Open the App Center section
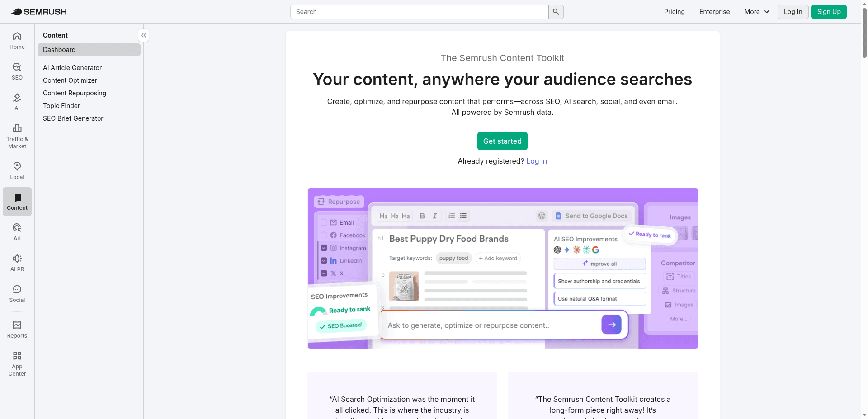Screen dimensions: 868x419 click(x=17, y=364)
